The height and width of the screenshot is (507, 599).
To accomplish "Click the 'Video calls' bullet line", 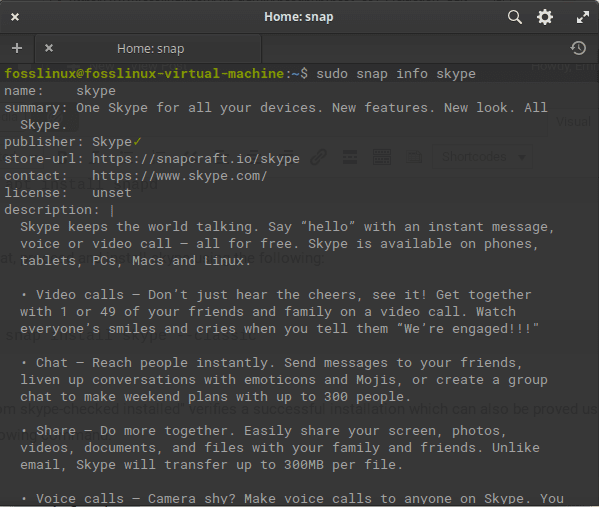I will (x=276, y=295).
